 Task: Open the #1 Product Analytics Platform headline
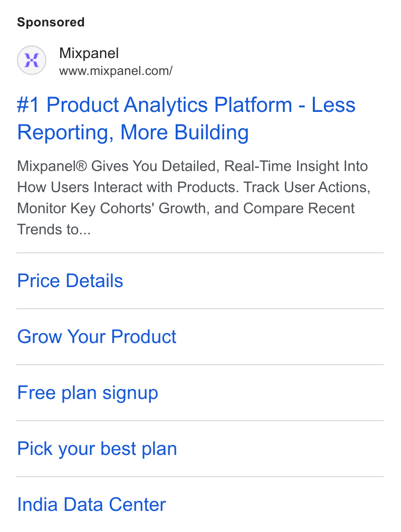tap(186, 118)
